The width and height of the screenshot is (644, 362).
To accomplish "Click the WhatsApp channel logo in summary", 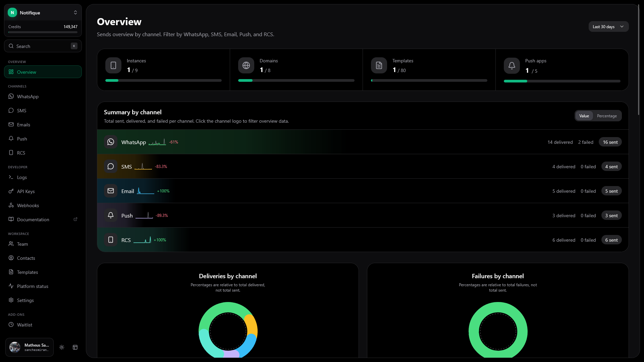I will click(111, 142).
